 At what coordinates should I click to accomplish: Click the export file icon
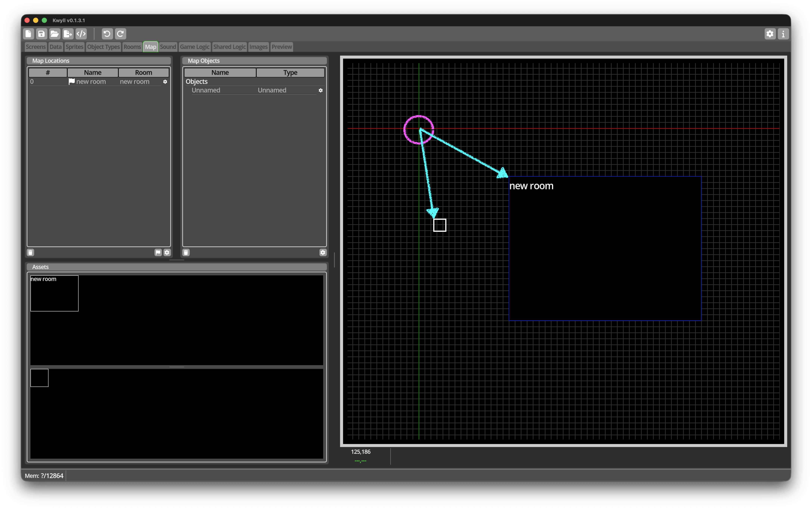(x=68, y=34)
